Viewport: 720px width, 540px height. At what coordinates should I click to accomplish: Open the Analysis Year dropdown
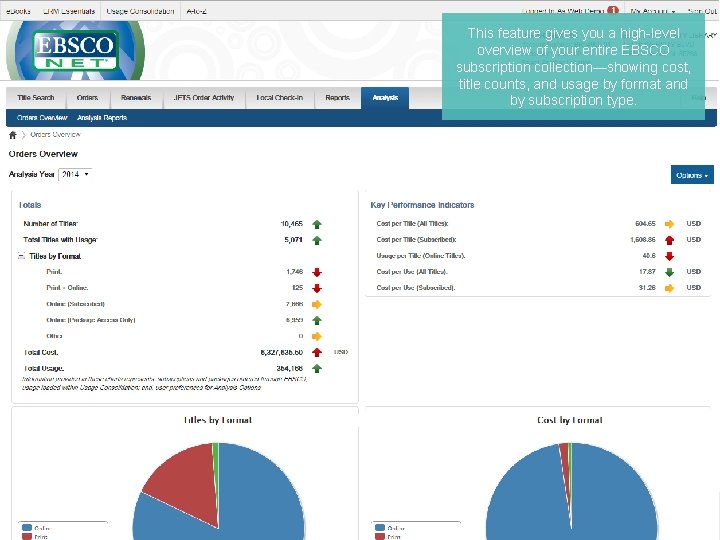click(x=75, y=174)
